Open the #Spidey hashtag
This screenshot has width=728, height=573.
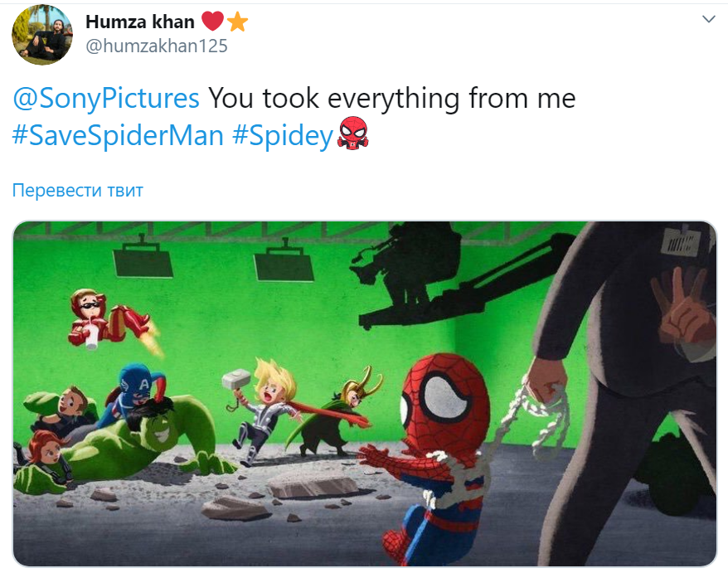[283, 135]
